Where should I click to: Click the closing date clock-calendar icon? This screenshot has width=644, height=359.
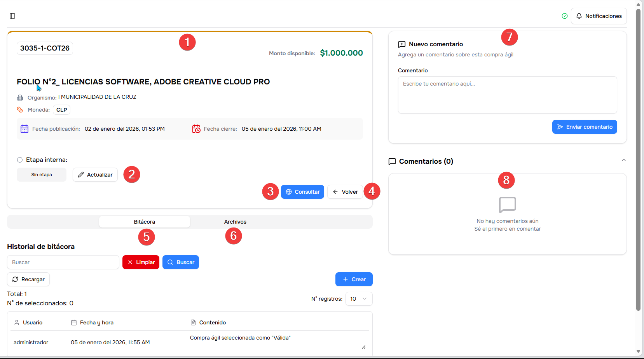tap(196, 129)
